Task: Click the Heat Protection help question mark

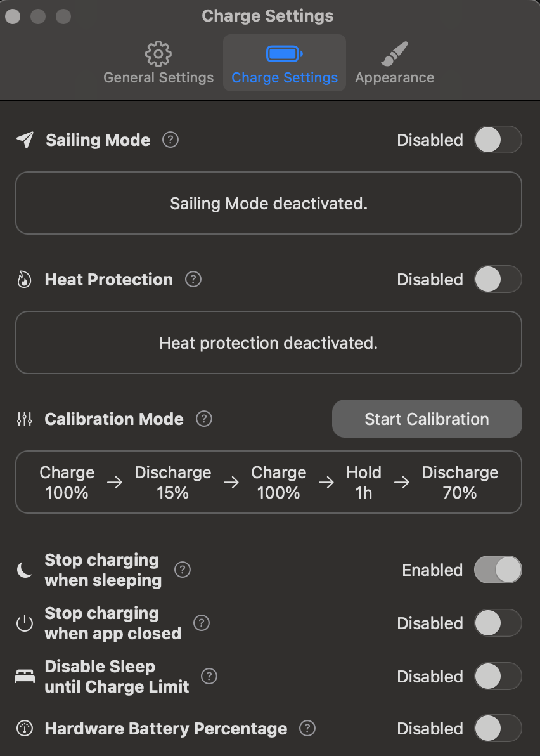Action: [193, 279]
